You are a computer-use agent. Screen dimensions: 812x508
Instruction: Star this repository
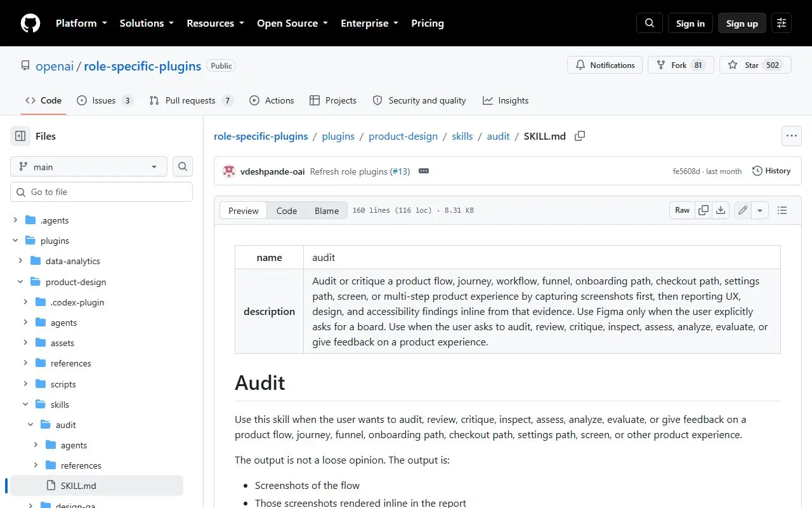click(755, 65)
